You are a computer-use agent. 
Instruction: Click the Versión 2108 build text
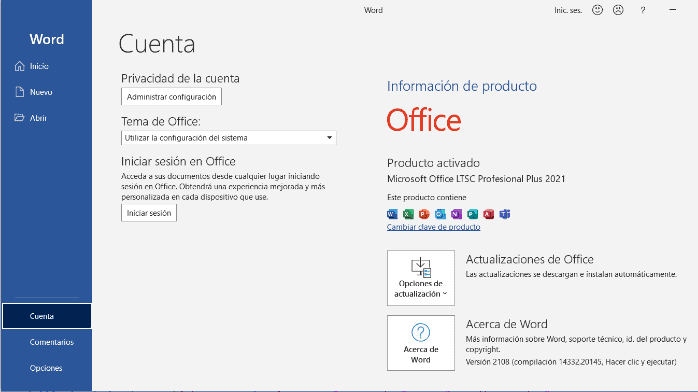(571, 362)
